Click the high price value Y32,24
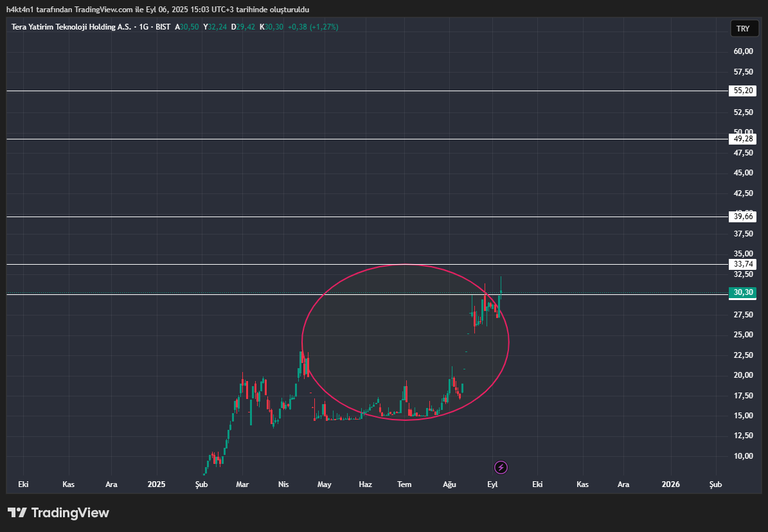The image size is (768, 532). tap(215, 27)
